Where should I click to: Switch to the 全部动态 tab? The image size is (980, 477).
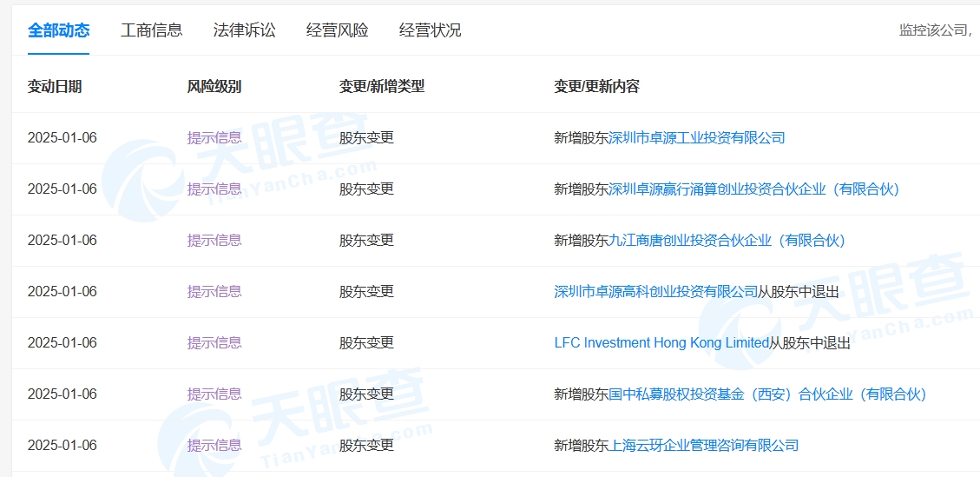[x=58, y=30]
